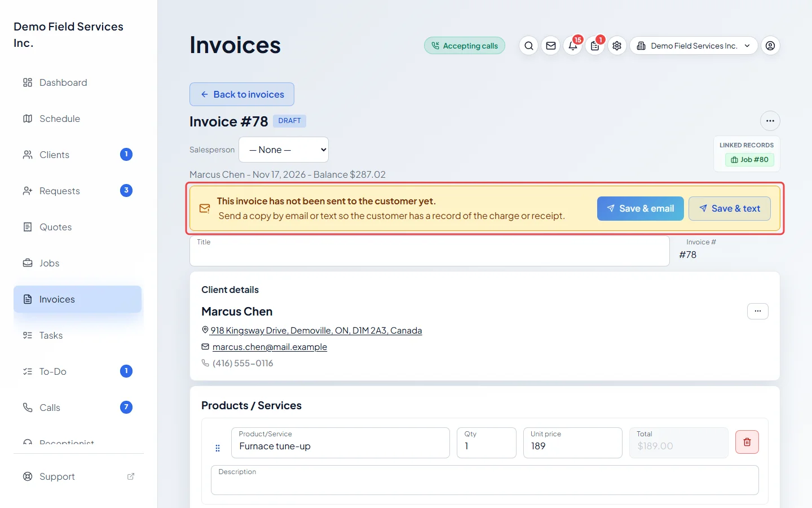This screenshot has width=812, height=508.
Task: Grab the line item reorder handle
Action: pos(218,448)
